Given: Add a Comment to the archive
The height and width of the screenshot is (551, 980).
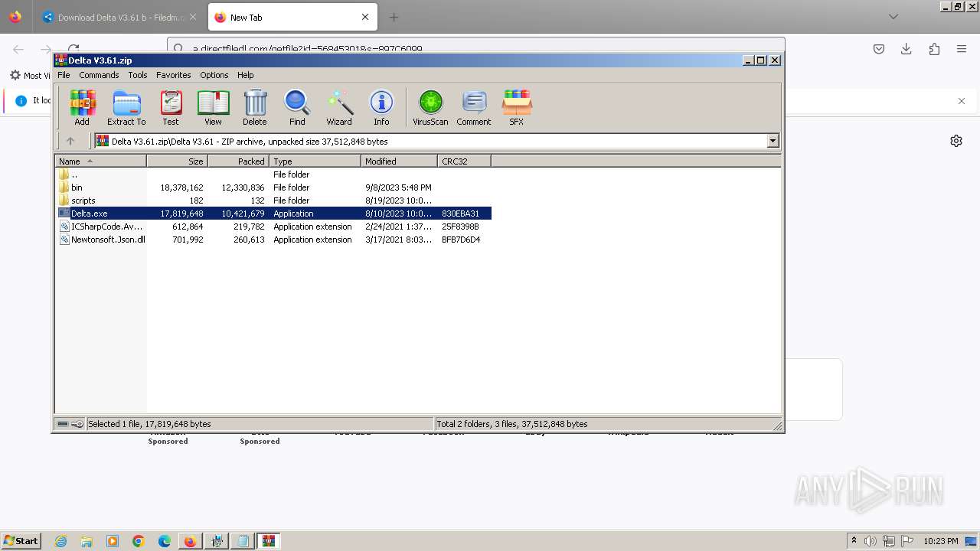Looking at the screenshot, I should pos(474,107).
